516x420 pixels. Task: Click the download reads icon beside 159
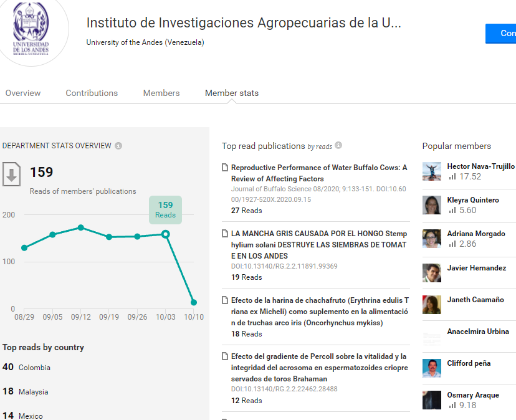tap(11, 174)
